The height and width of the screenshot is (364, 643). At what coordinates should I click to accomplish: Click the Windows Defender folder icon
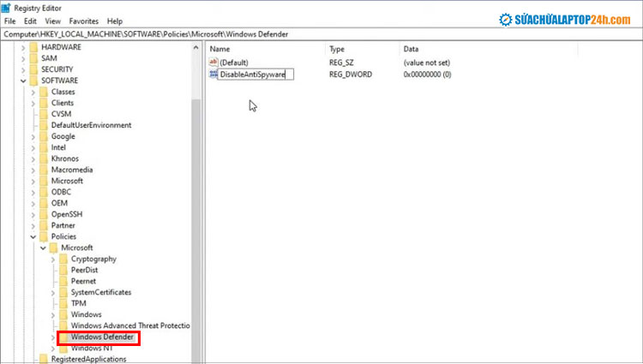coord(63,337)
